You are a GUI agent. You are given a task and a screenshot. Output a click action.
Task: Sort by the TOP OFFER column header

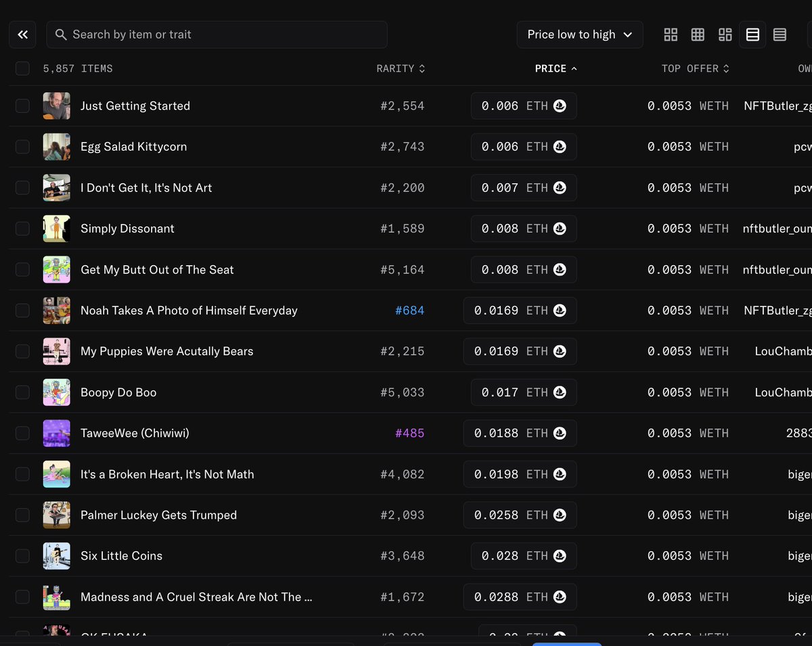pyautogui.click(x=696, y=68)
